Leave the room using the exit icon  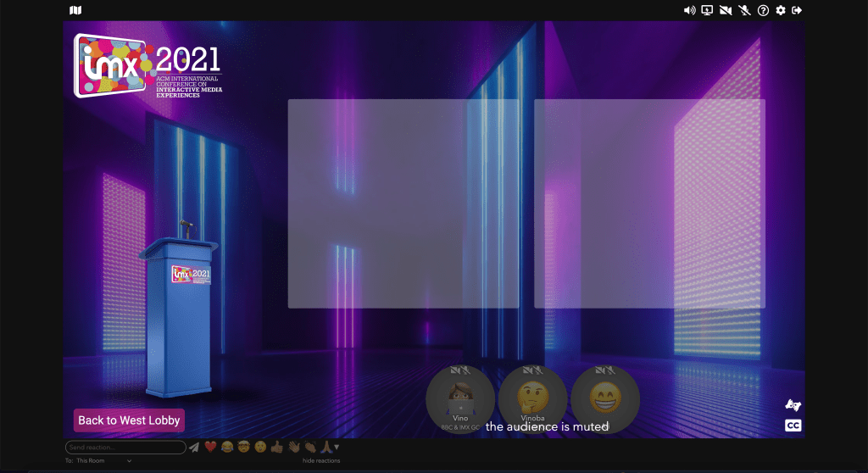pos(797,10)
